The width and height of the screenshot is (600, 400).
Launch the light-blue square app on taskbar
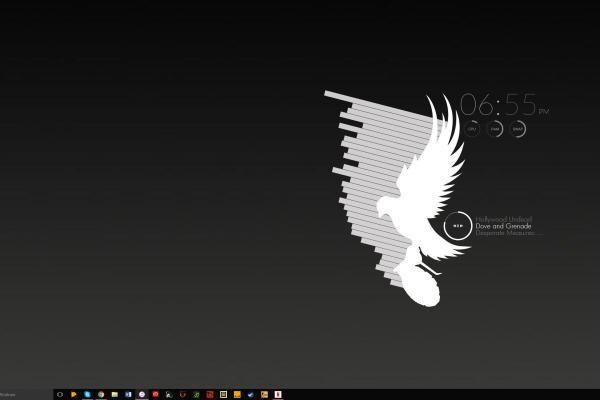[87, 394]
